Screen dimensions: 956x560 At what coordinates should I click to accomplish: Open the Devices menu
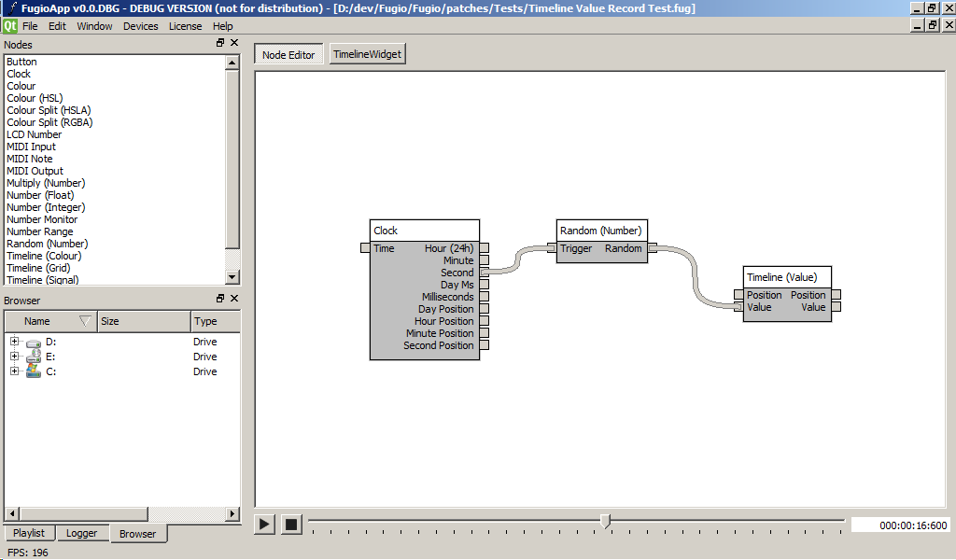(x=140, y=26)
